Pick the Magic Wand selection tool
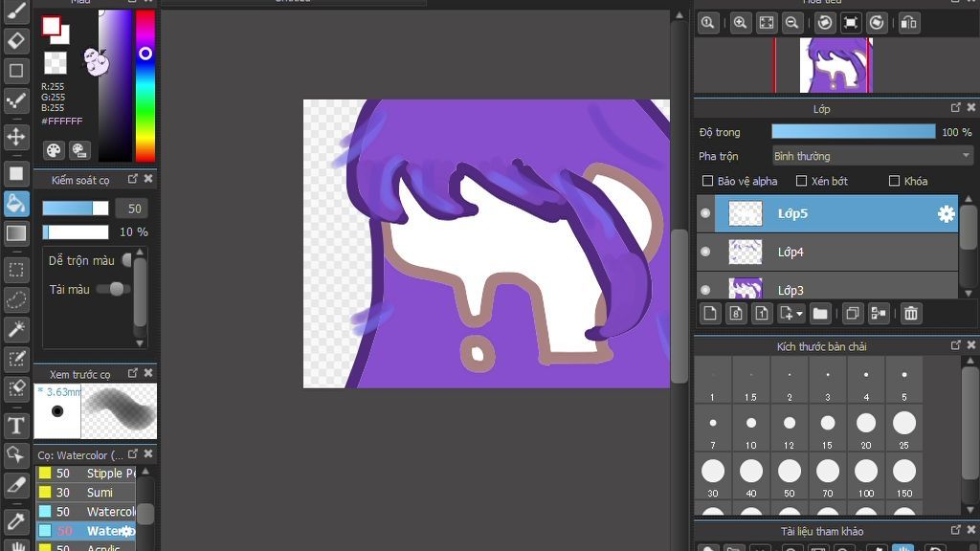 [x=16, y=330]
